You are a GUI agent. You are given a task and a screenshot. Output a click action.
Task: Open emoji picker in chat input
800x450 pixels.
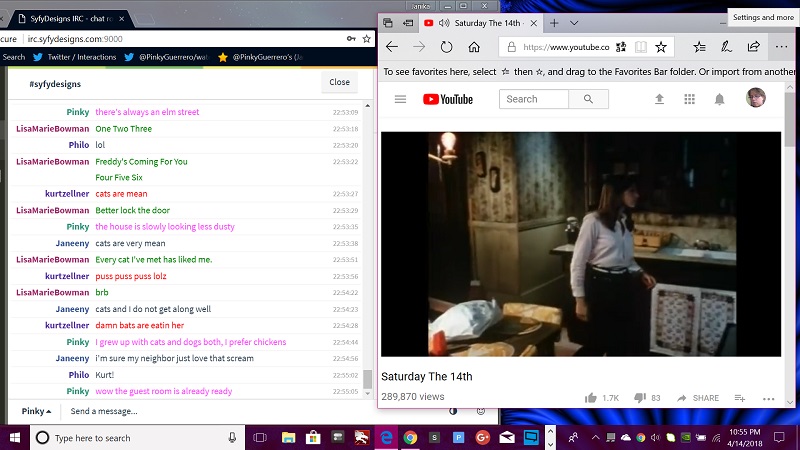click(481, 411)
